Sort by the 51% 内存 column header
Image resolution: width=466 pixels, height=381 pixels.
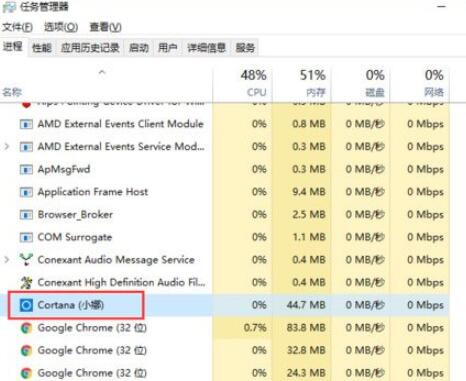point(302,84)
